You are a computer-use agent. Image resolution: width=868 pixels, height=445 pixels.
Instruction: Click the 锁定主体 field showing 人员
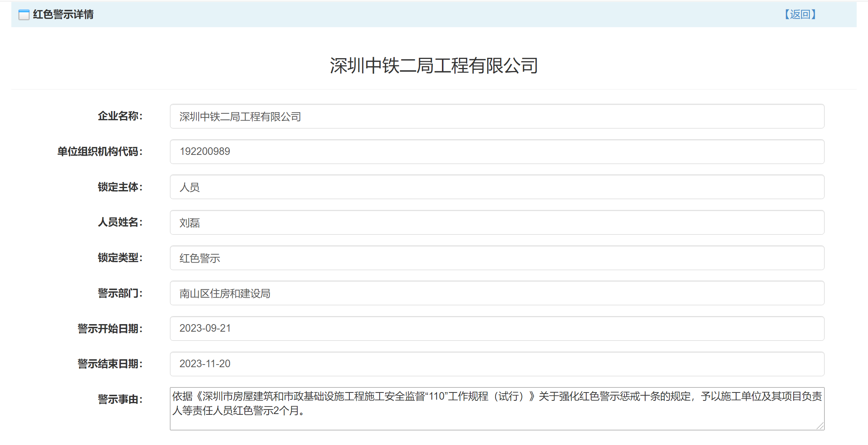(497, 187)
